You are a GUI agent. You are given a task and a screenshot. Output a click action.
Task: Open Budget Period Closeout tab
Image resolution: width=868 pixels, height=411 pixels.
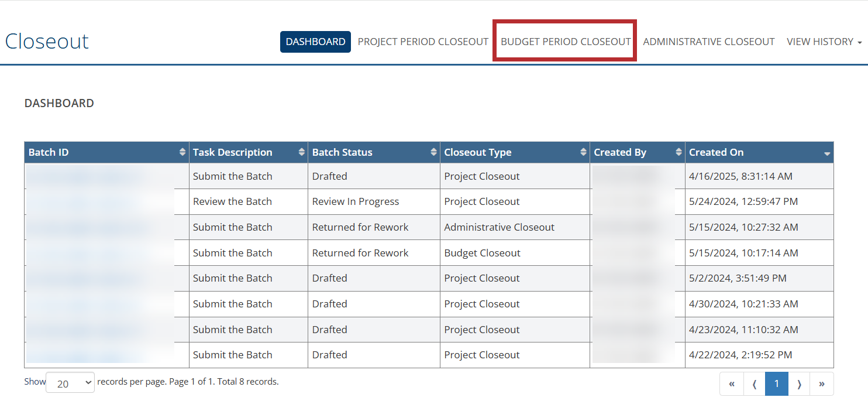[x=566, y=42]
